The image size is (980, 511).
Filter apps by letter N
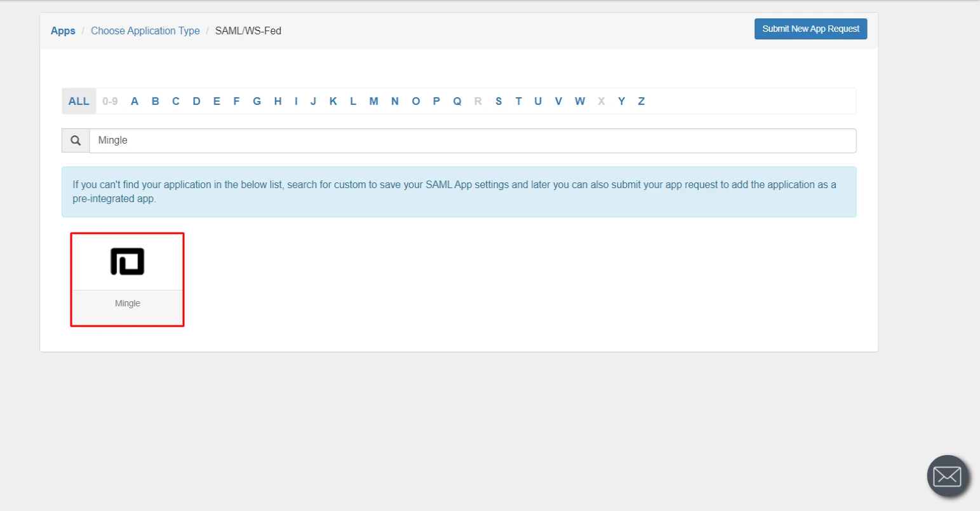pos(395,101)
